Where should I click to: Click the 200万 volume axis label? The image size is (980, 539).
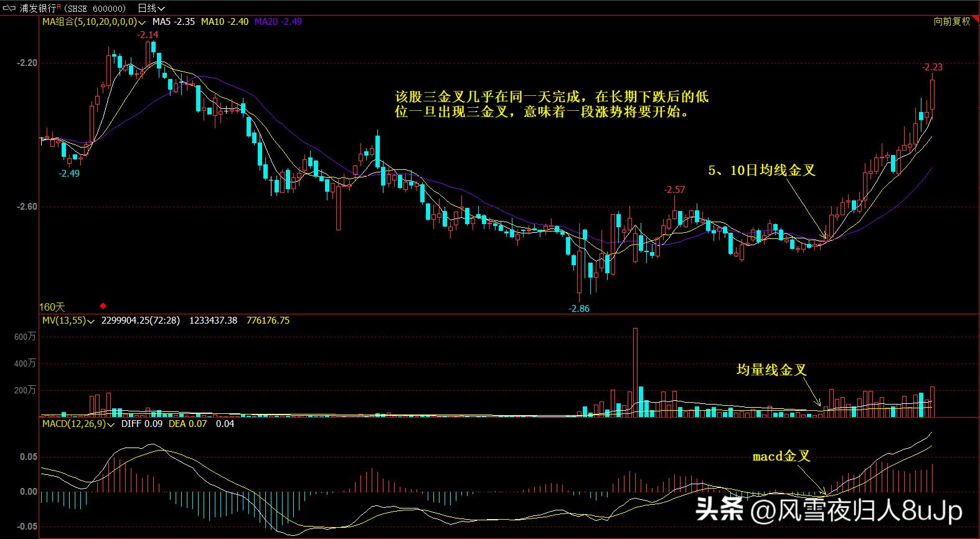point(25,390)
